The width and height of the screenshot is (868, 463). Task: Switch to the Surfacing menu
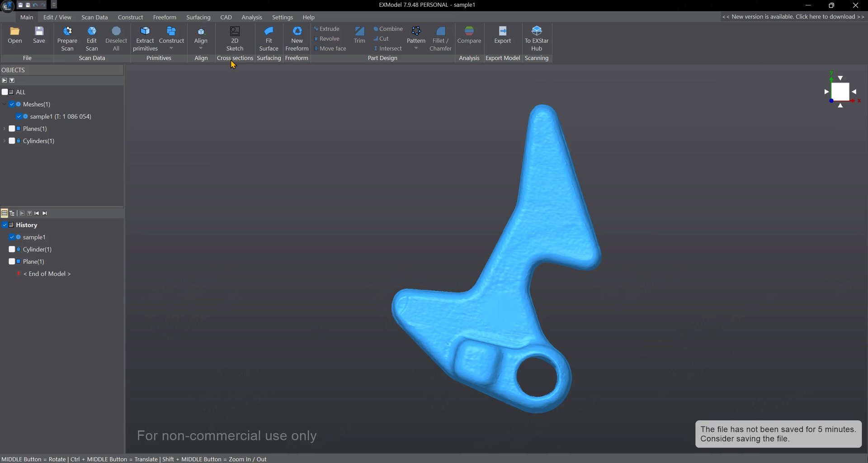198,17
